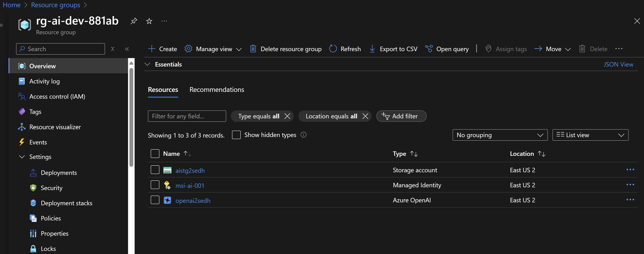This screenshot has height=254, width=644.
Task: Tick the select-all checkbox in header
Action: coord(155,154)
